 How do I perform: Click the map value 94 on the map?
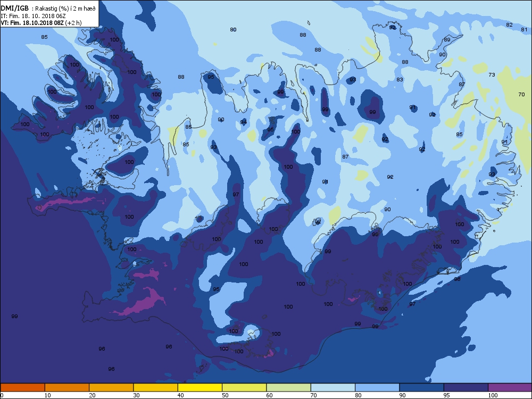pyautogui.click(x=243, y=122)
